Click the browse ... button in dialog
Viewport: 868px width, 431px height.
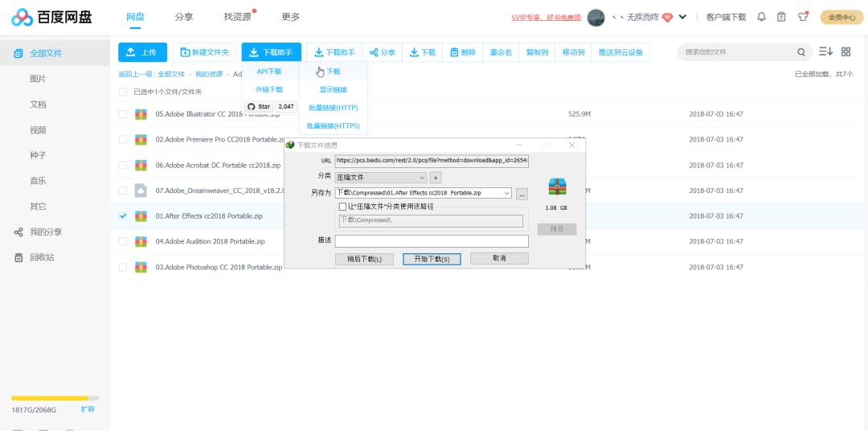522,194
